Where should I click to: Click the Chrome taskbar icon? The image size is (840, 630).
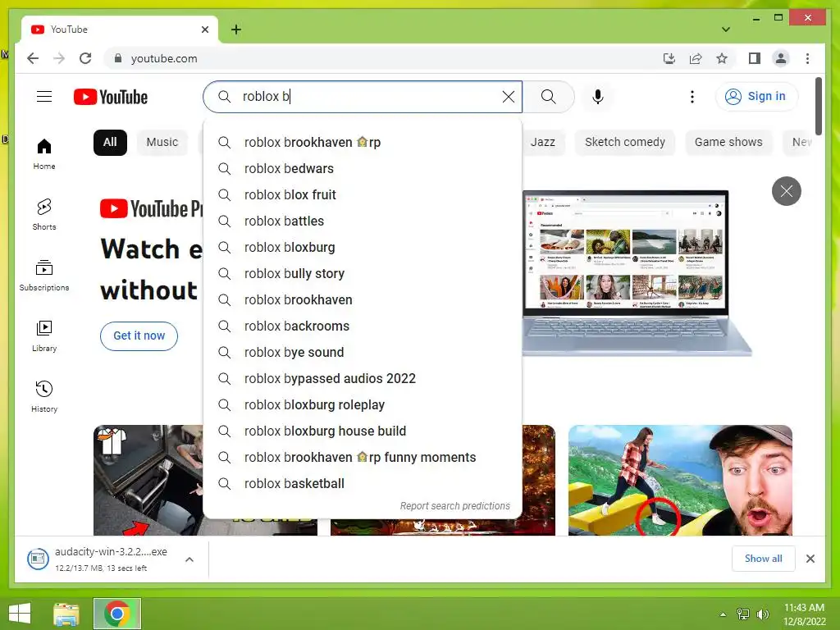[117, 614]
